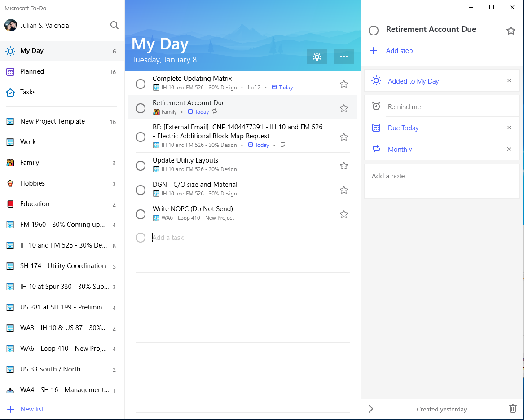Click Remind me option text
Image resolution: width=524 pixels, height=420 pixels.
point(404,107)
